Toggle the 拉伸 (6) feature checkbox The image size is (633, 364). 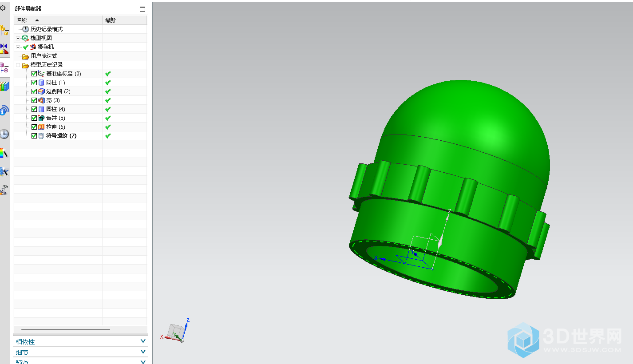tap(34, 127)
